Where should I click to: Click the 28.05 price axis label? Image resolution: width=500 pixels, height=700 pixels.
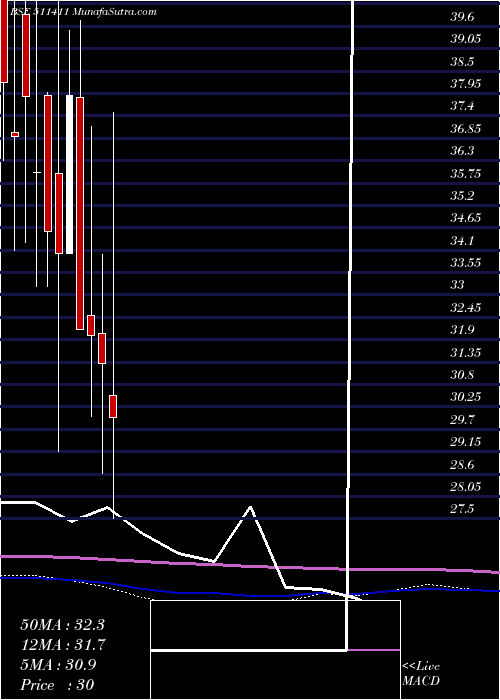pyautogui.click(x=466, y=487)
